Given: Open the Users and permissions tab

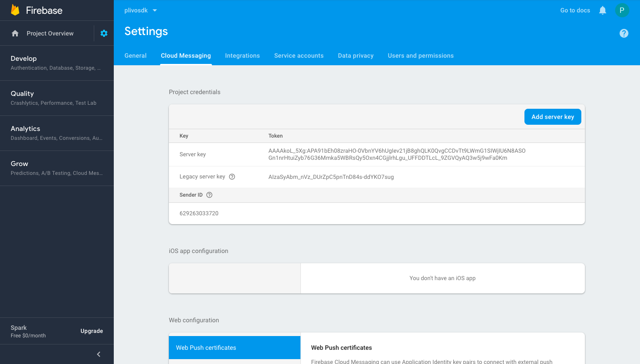Looking at the screenshot, I should [420, 55].
